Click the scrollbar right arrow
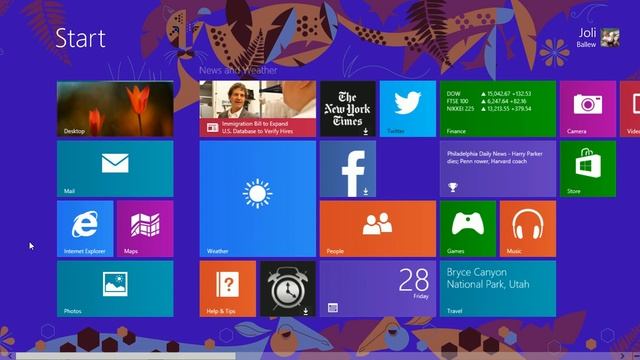 click(x=622, y=356)
